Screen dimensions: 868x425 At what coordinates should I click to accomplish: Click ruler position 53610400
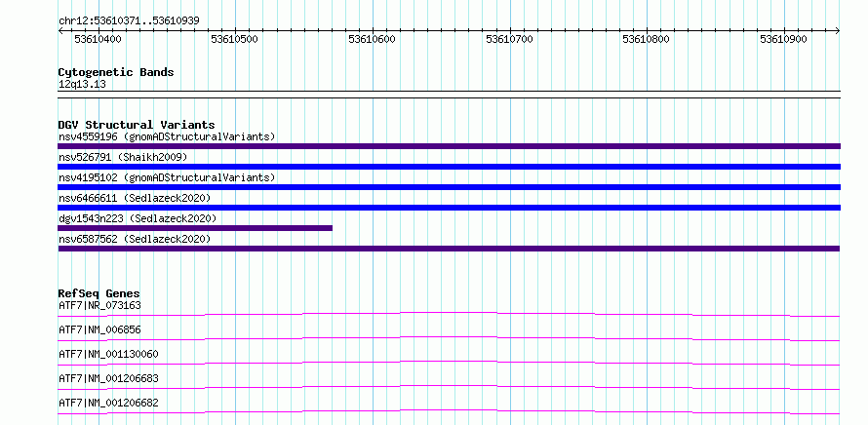click(98, 39)
